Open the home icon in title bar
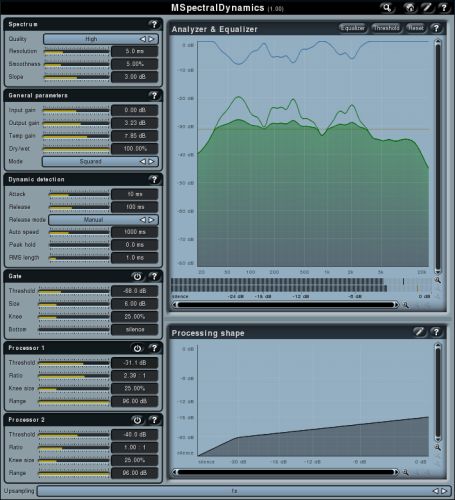 (410, 7)
